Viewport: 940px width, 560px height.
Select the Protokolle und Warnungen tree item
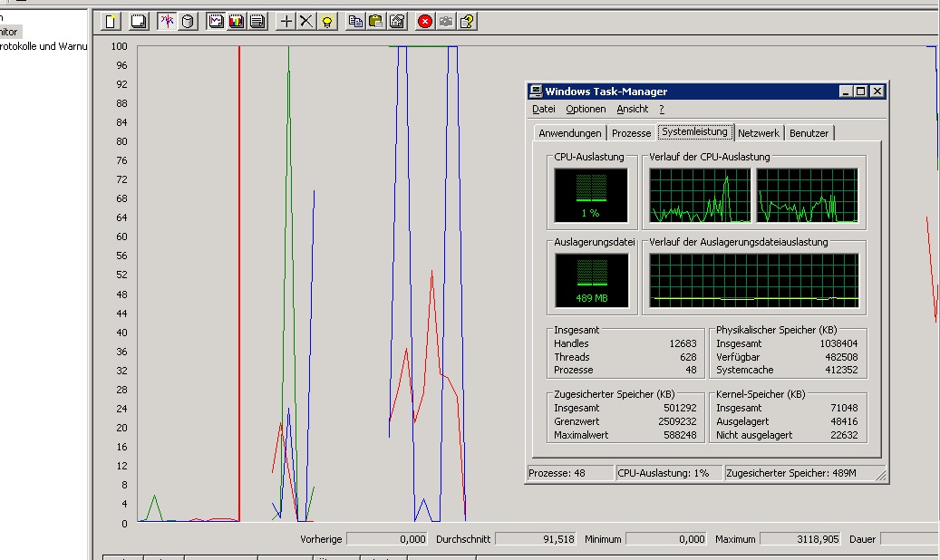(44, 46)
